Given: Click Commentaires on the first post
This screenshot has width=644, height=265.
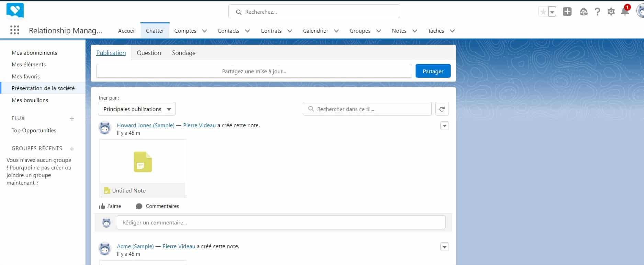Looking at the screenshot, I should (x=158, y=206).
